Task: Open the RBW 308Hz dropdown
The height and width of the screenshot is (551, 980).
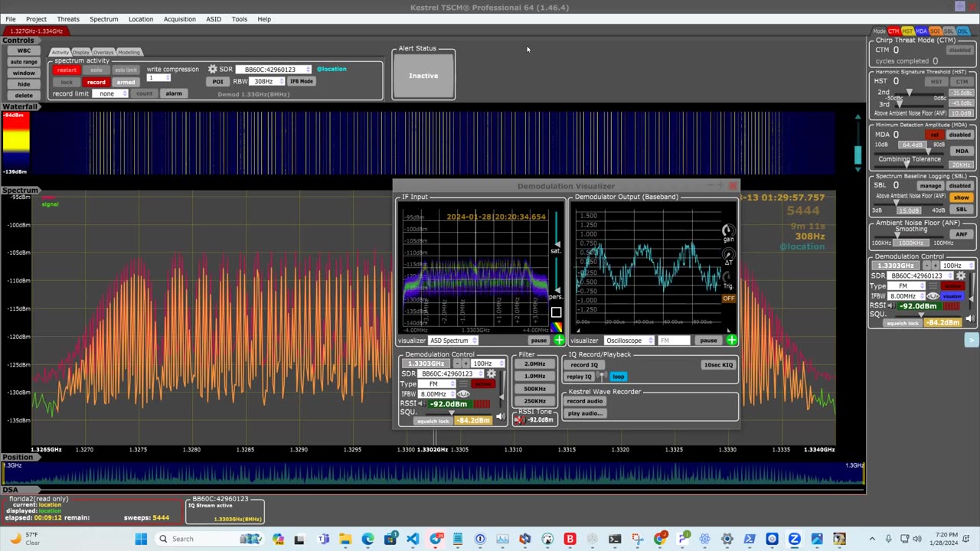Action: (268, 81)
